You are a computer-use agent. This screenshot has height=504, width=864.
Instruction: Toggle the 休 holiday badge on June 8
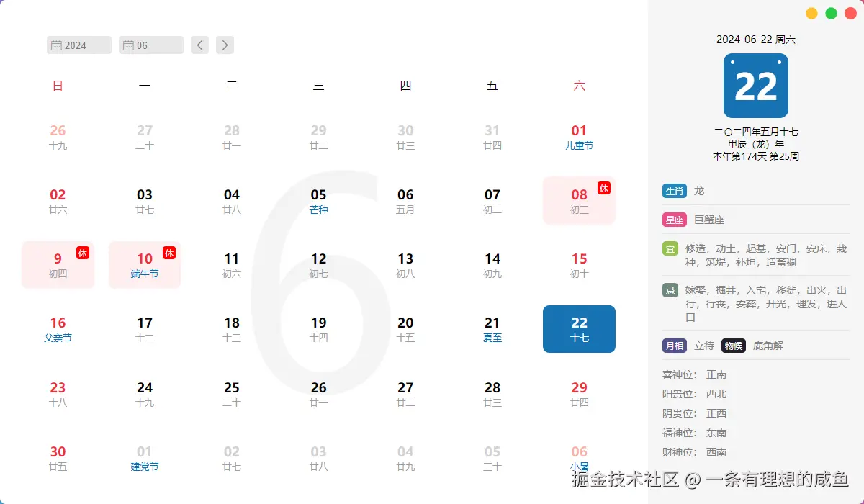pos(605,188)
